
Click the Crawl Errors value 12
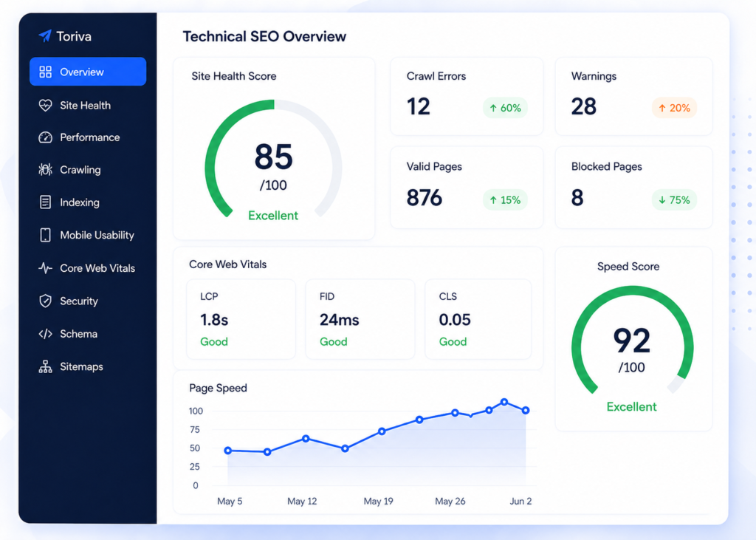(418, 106)
